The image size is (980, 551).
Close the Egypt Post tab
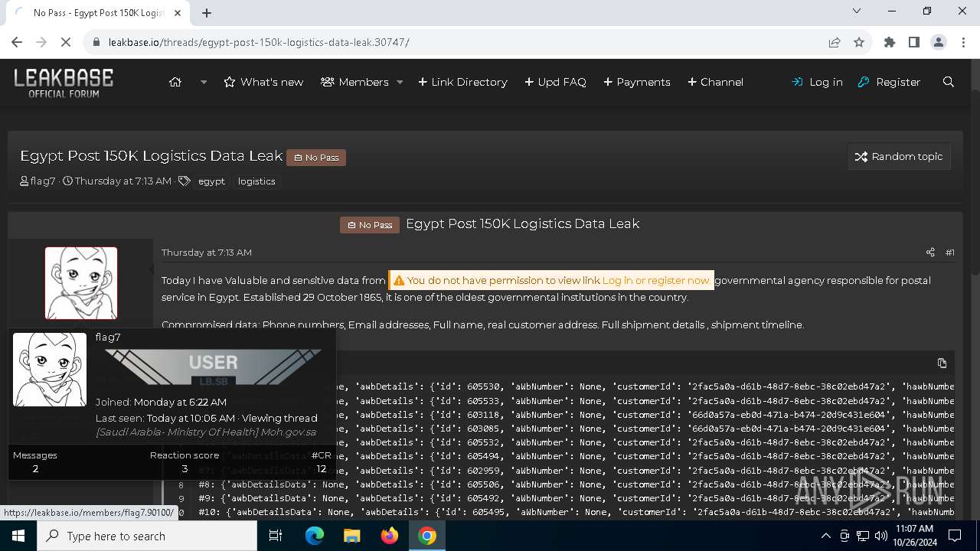(x=178, y=13)
